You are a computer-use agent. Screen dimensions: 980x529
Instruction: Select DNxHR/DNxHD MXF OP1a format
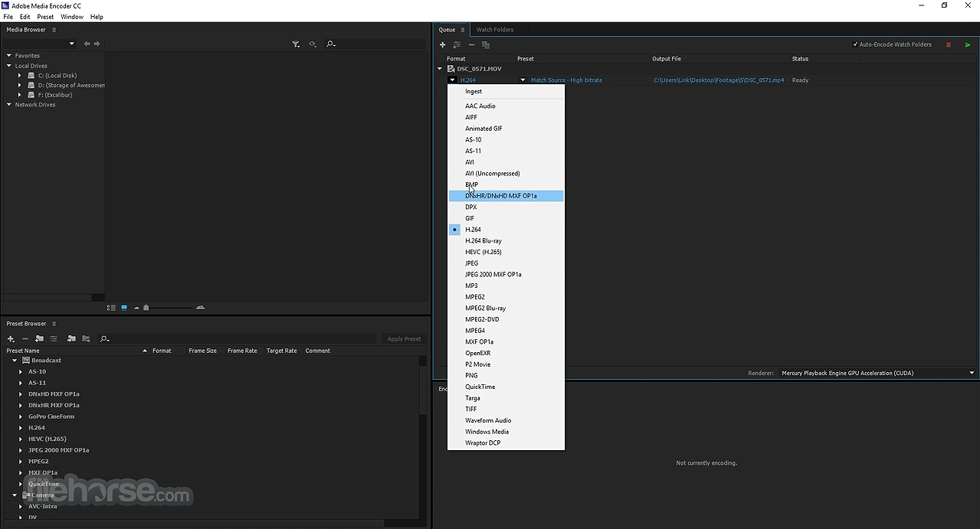(506, 196)
